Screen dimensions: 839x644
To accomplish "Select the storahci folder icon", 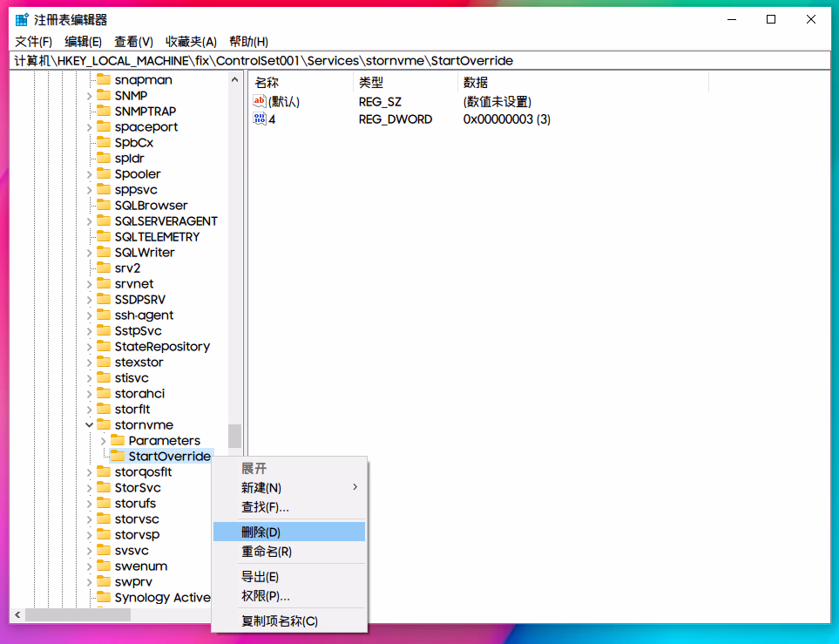I will click(x=104, y=394).
